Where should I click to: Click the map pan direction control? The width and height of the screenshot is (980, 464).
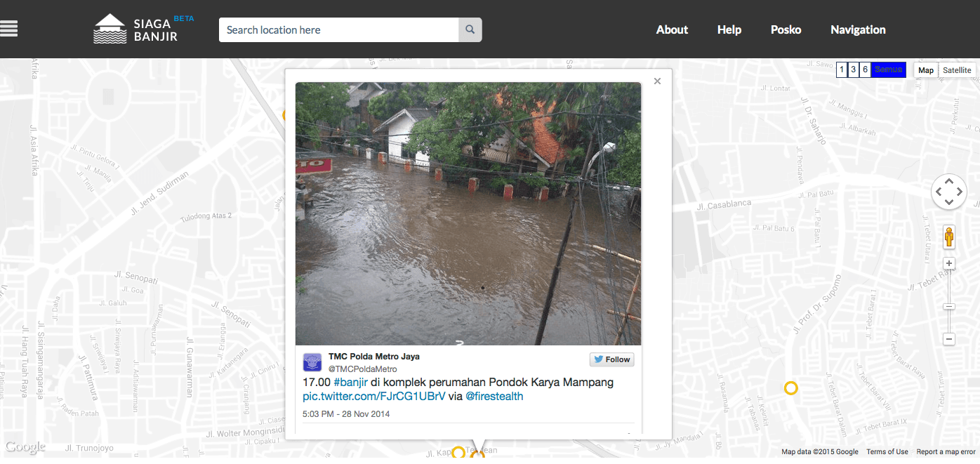pyautogui.click(x=948, y=192)
